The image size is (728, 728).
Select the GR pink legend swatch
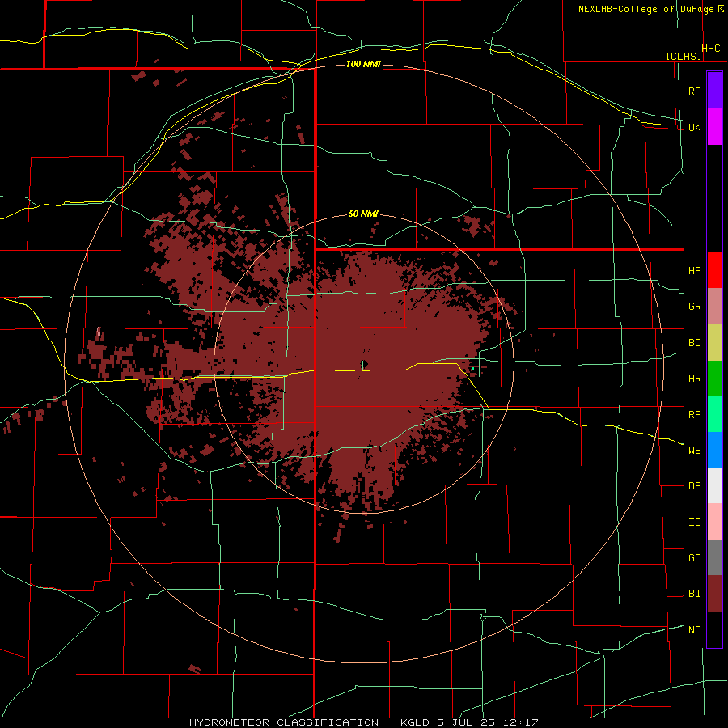coord(714,307)
